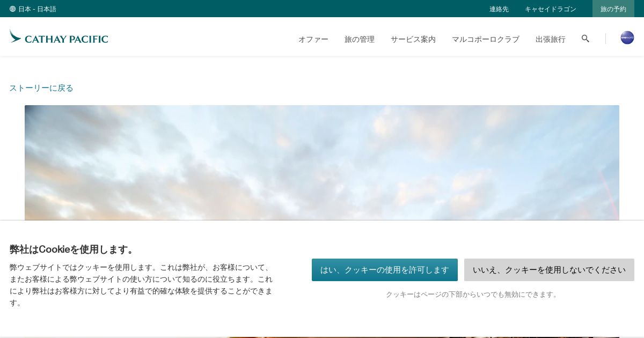Image resolution: width=644 pixels, height=338 pixels.
Task: Open the オファー menu
Action: coord(313,39)
